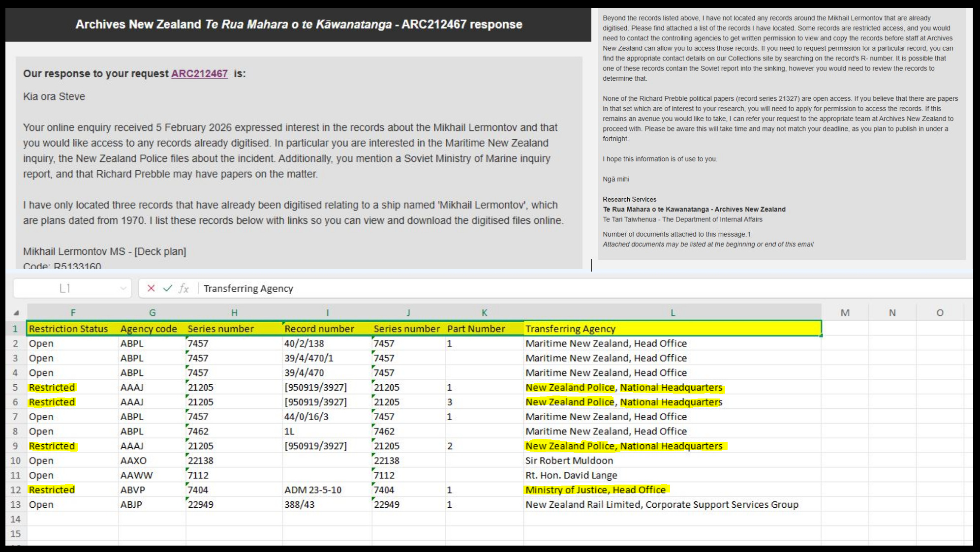Click the Cancel (X) formula entry icon
Image resolution: width=980 pixels, height=552 pixels.
tap(151, 288)
